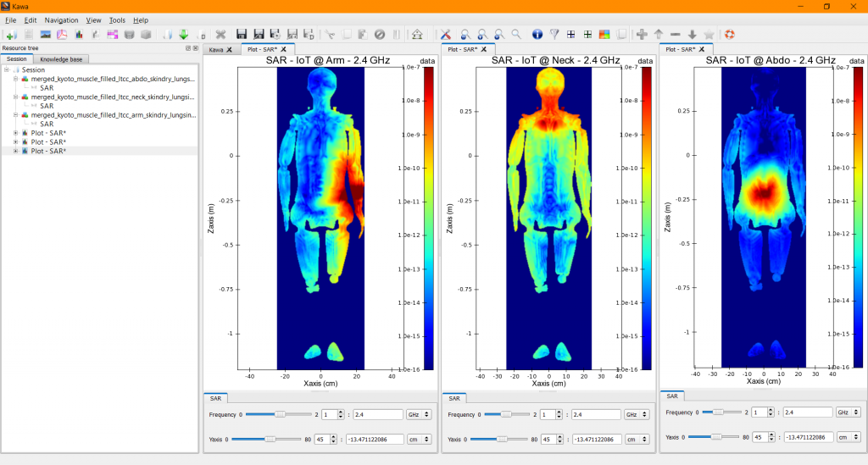Viewport: 868px width, 465px height.
Task: Click the green download arrow icon
Action: 184,34
